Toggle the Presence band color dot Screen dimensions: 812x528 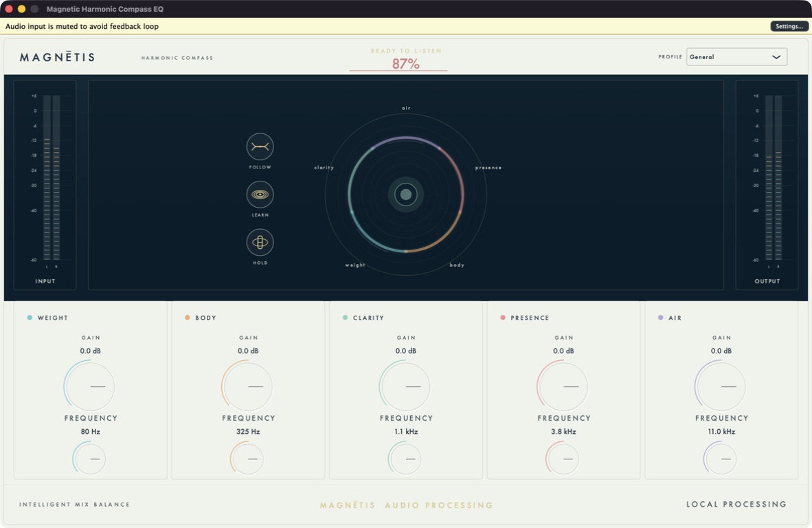[x=503, y=318]
